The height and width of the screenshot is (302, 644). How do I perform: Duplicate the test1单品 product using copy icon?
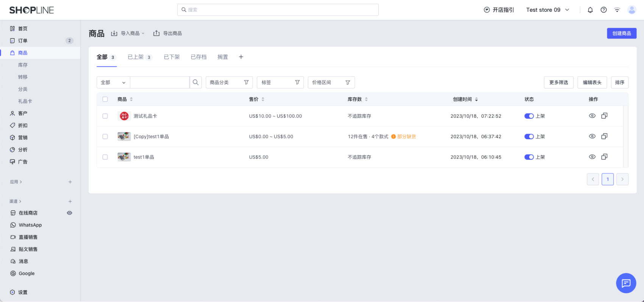pyautogui.click(x=604, y=157)
